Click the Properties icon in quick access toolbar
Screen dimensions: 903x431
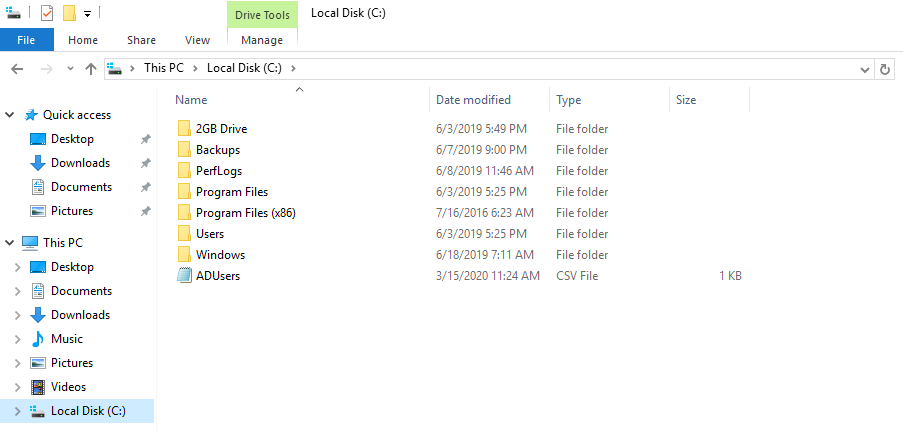pos(47,13)
